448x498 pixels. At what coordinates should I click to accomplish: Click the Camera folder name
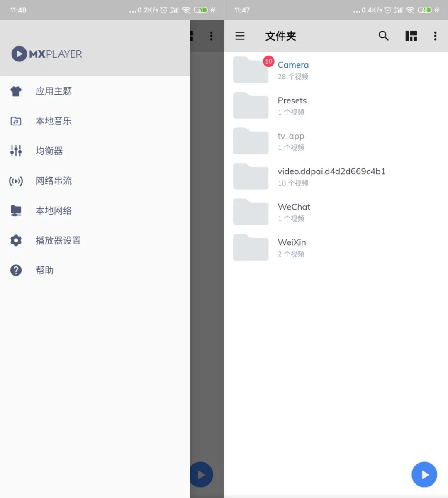tap(293, 65)
